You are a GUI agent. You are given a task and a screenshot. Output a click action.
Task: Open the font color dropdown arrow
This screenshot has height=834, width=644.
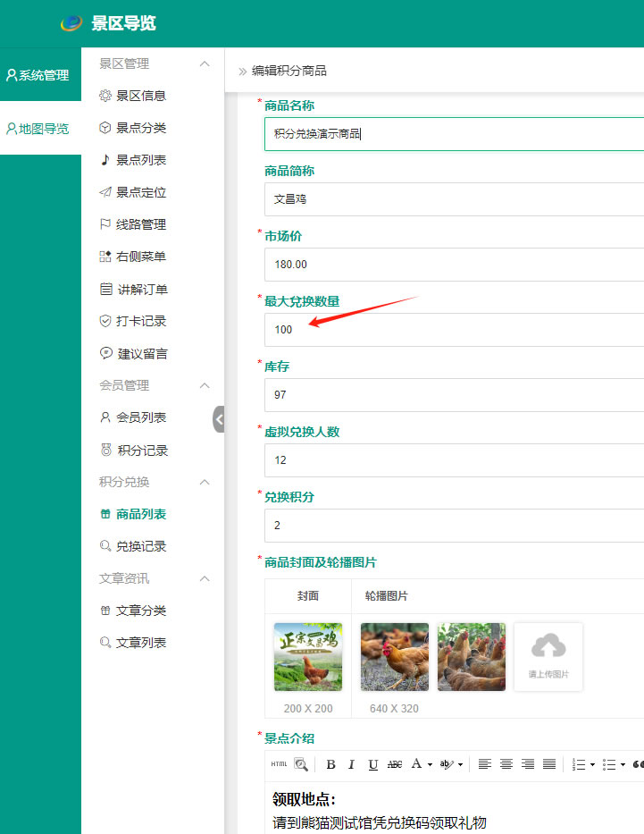(430, 765)
